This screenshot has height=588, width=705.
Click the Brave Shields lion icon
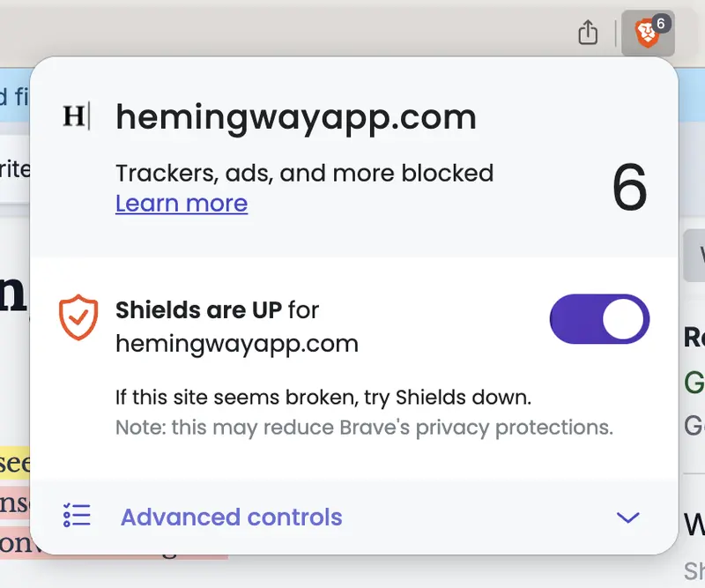(645, 34)
